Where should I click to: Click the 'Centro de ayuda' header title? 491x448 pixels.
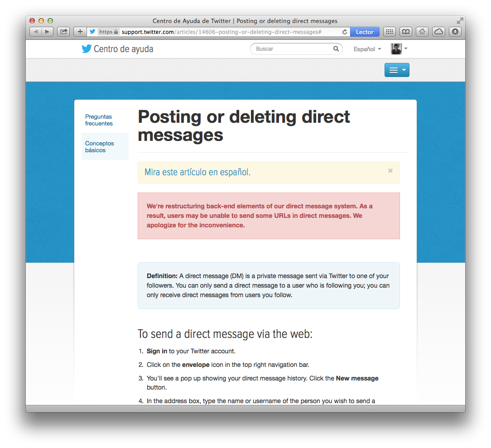pos(123,49)
